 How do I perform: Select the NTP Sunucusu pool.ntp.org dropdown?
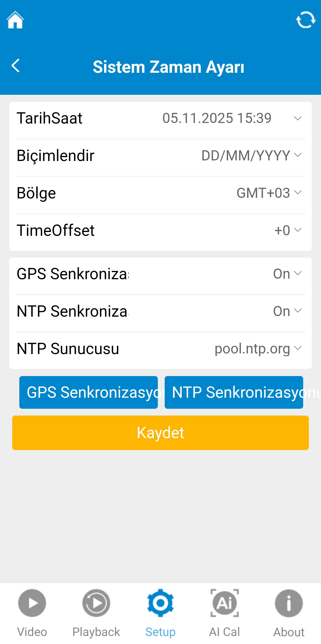(258, 348)
